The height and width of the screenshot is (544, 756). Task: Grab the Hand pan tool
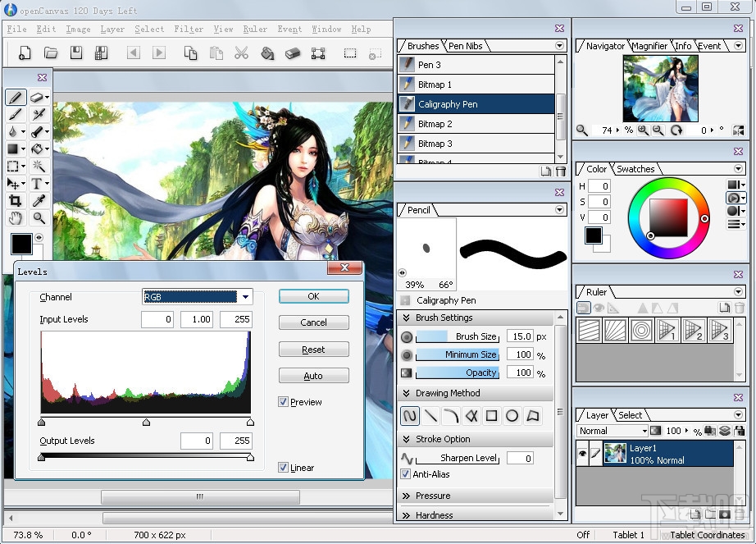14,218
